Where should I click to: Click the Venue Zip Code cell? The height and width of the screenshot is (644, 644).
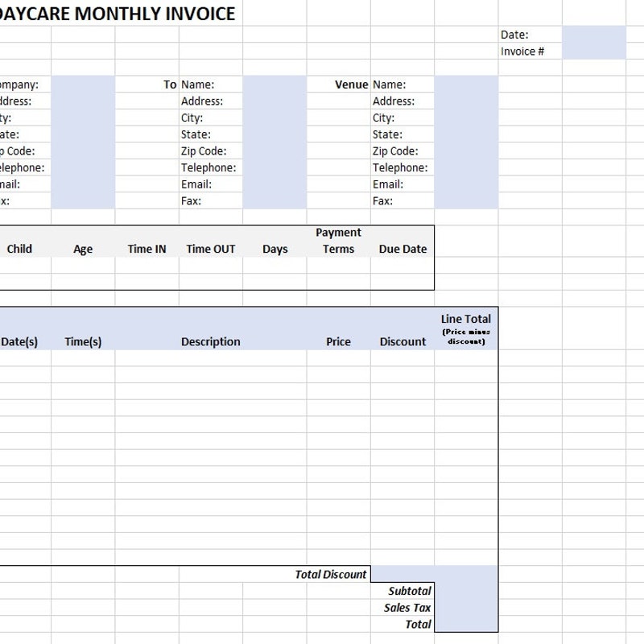pyautogui.click(x=467, y=151)
